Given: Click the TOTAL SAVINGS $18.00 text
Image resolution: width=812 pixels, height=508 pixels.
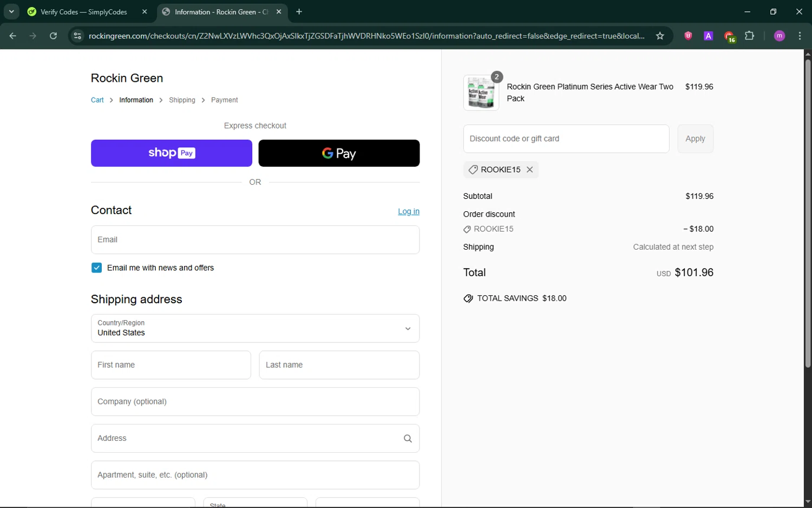Looking at the screenshot, I should pyautogui.click(x=522, y=298).
